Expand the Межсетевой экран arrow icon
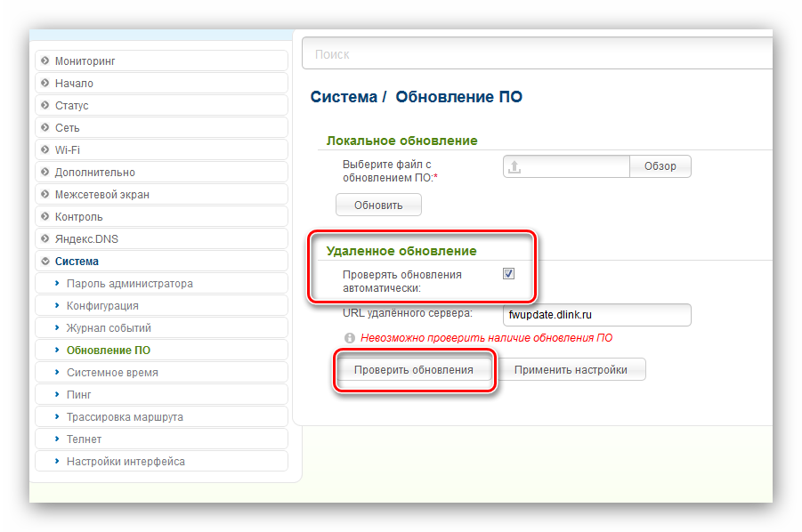 (45, 194)
